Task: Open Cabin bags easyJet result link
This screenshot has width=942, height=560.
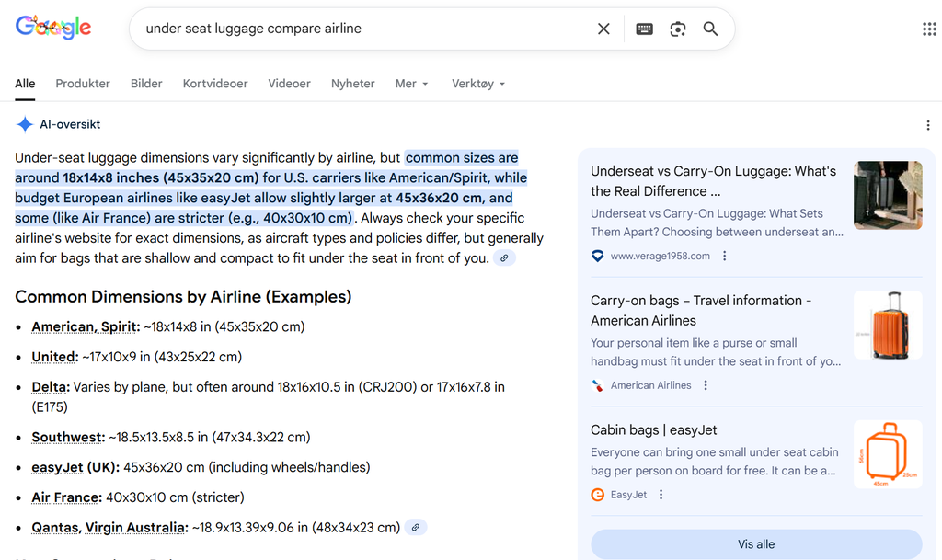Action: 653,429
